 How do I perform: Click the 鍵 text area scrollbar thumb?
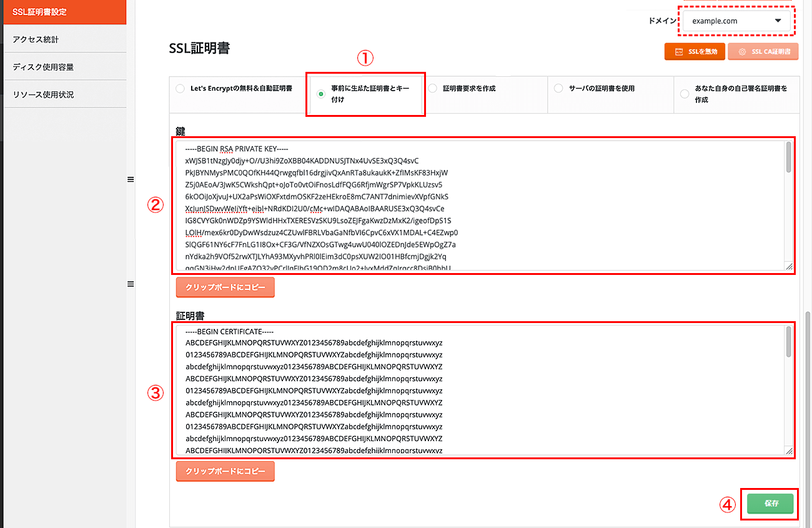(x=789, y=157)
